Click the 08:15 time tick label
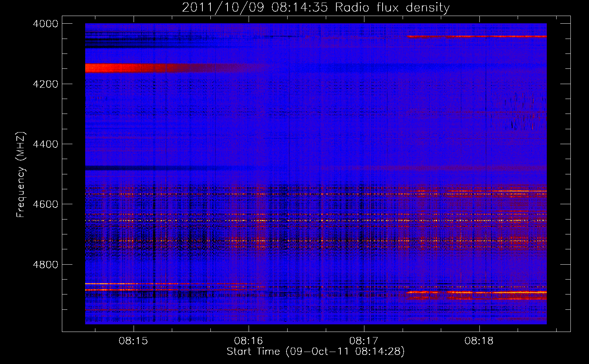The image size is (589, 364). pos(133,341)
